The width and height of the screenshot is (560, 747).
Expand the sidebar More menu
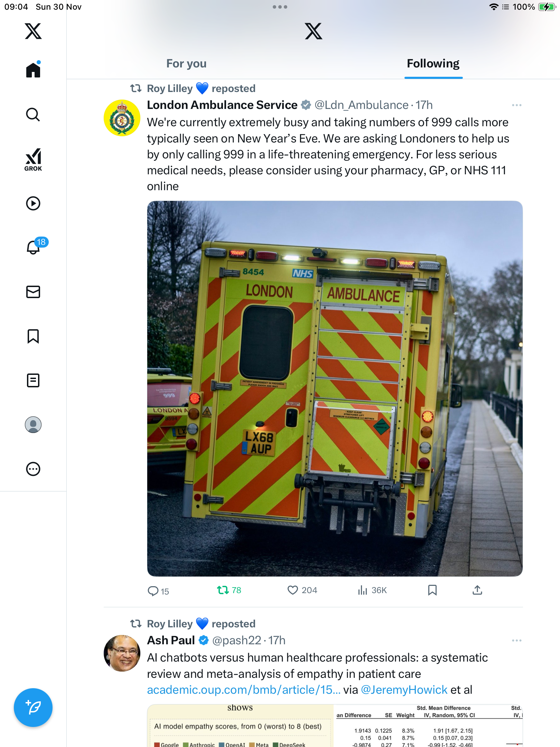click(x=33, y=469)
